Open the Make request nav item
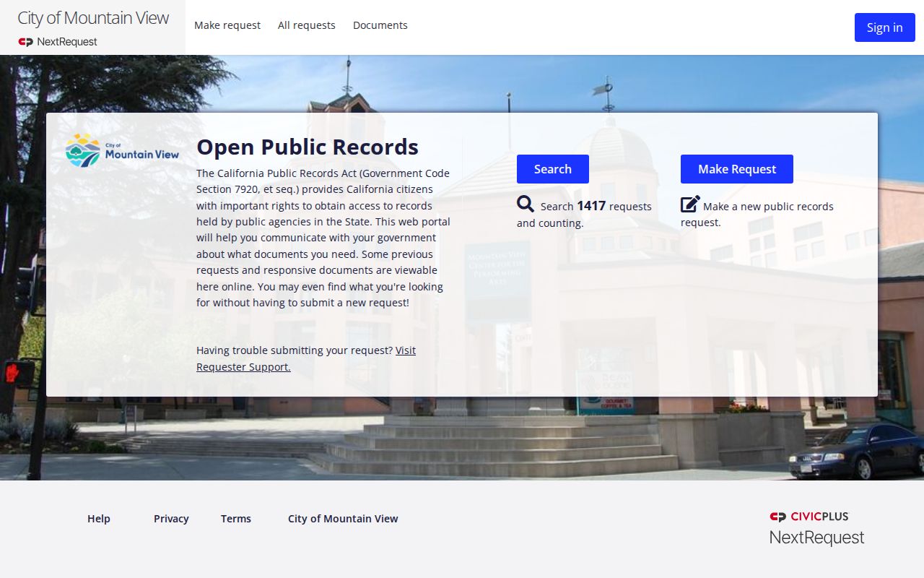Viewport: 924px width, 578px height. tap(227, 25)
